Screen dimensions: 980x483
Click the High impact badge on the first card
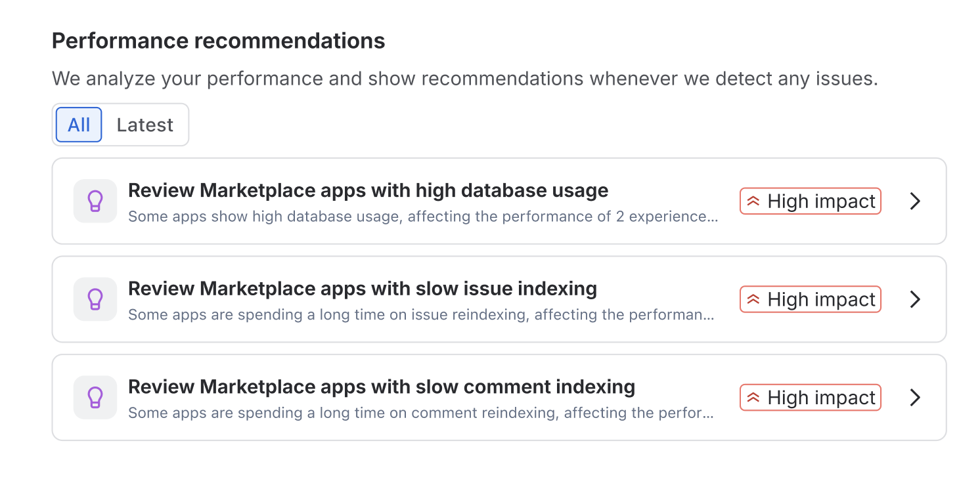[x=810, y=201]
